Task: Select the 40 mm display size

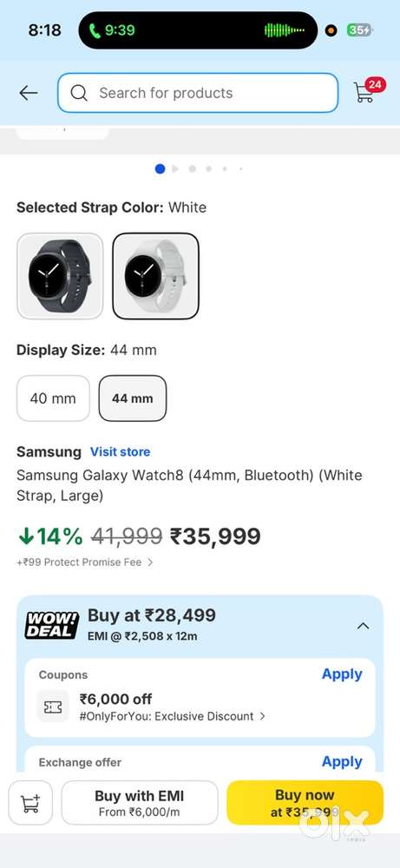Action: click(53, 398)
